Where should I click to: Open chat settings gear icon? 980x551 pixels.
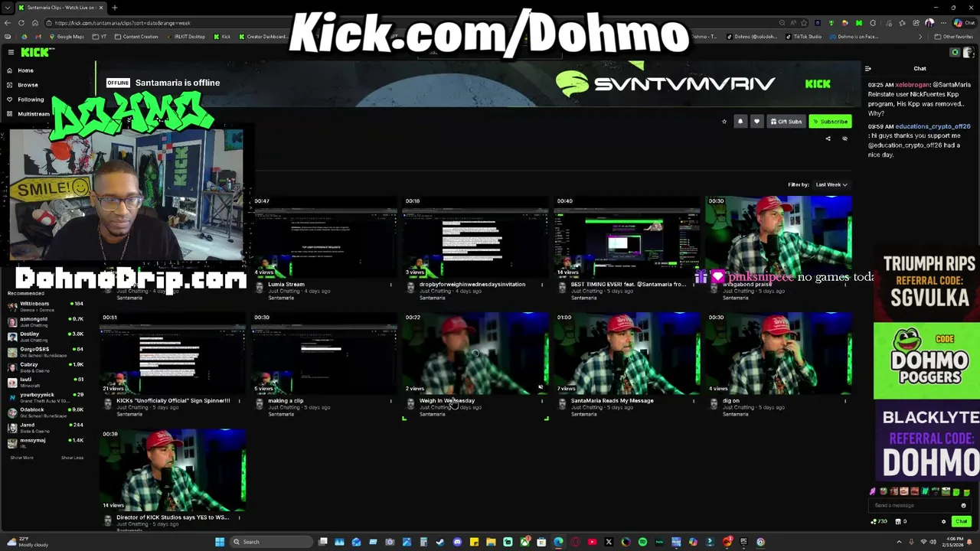pos(943,521)
